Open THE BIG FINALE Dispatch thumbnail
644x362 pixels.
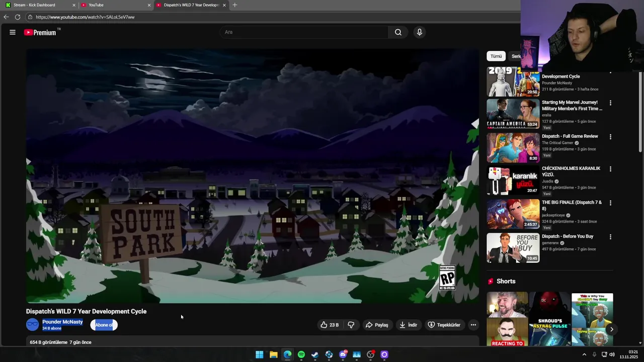(x=513, y=214)
